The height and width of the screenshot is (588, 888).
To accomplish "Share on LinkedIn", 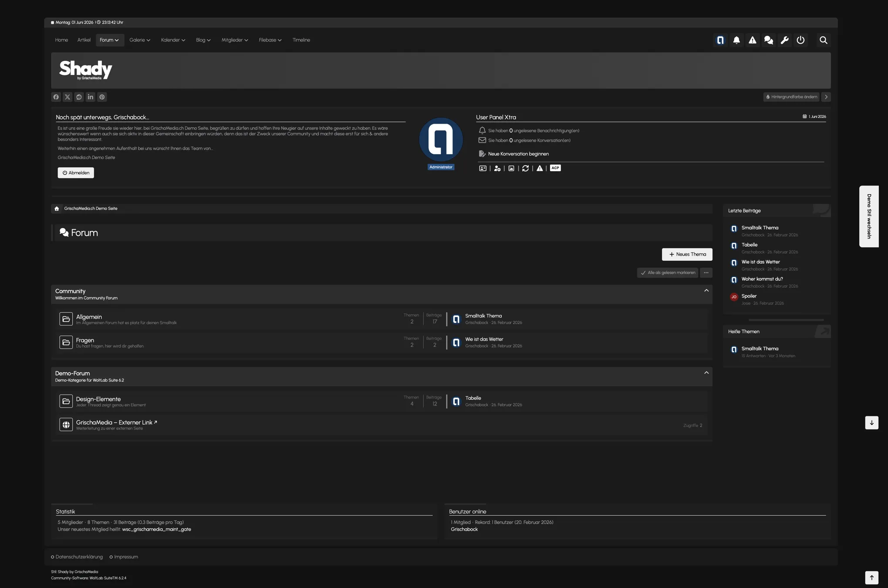I will (91, 97).
